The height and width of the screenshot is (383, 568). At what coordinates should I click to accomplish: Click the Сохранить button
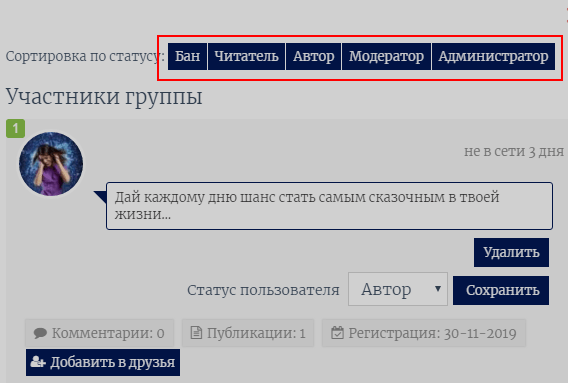(501, 290)
